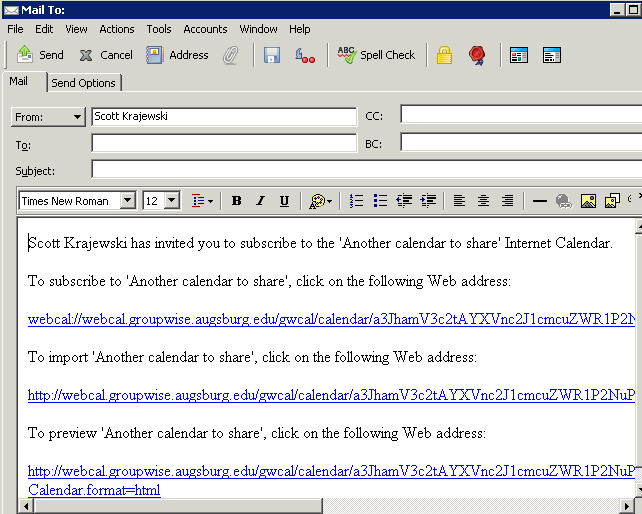Click the vertical scrollbar up arrow
642x514 pixels.
tap(639, 226)
